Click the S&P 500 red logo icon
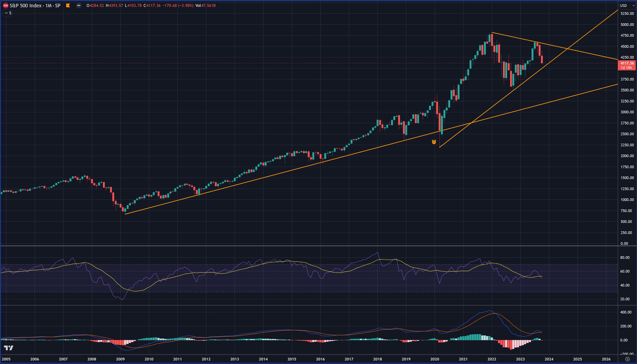Viewport: 637px width, 364px height. 5,6
